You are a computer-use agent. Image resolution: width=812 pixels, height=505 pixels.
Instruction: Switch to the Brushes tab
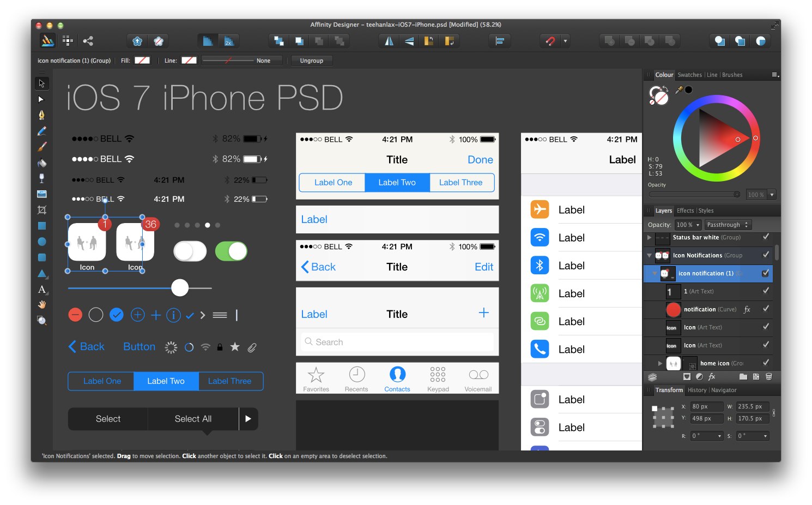pyautogui.click(x=732, y=75)
